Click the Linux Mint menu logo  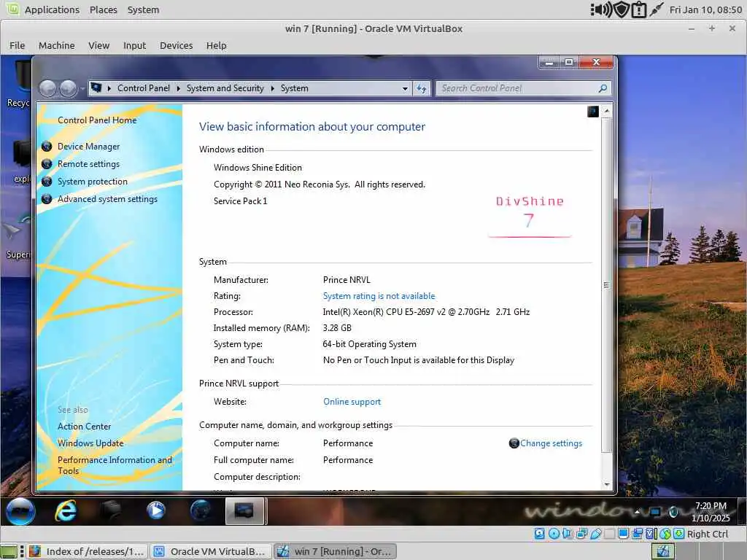click(x=12, y=9)
